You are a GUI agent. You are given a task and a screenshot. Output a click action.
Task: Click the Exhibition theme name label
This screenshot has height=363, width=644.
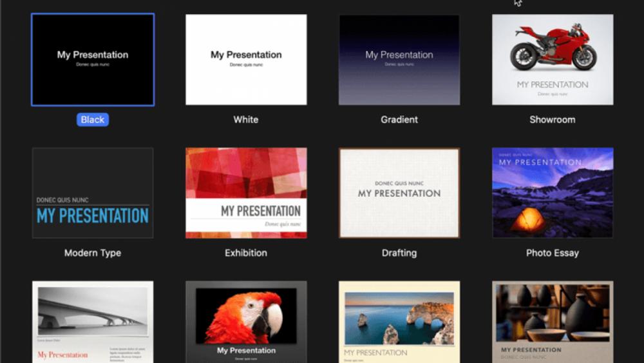(246, 253)
